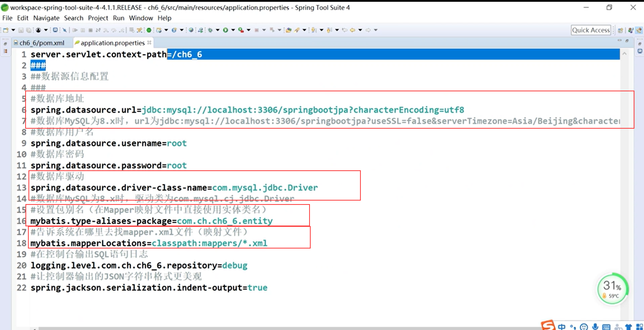Expand the Debug dropdown arrow

(x=217, y=30)
